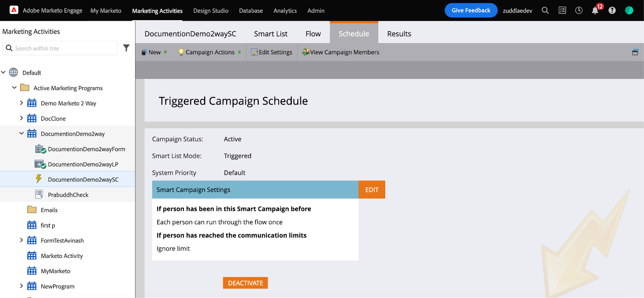
Task: Click the Active Marketing Programs folder icon
Action: (25, 88)
